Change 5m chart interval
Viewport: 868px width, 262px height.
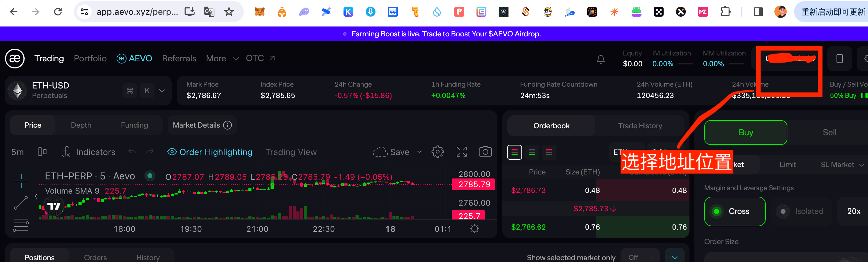click(x=18, y=152)
